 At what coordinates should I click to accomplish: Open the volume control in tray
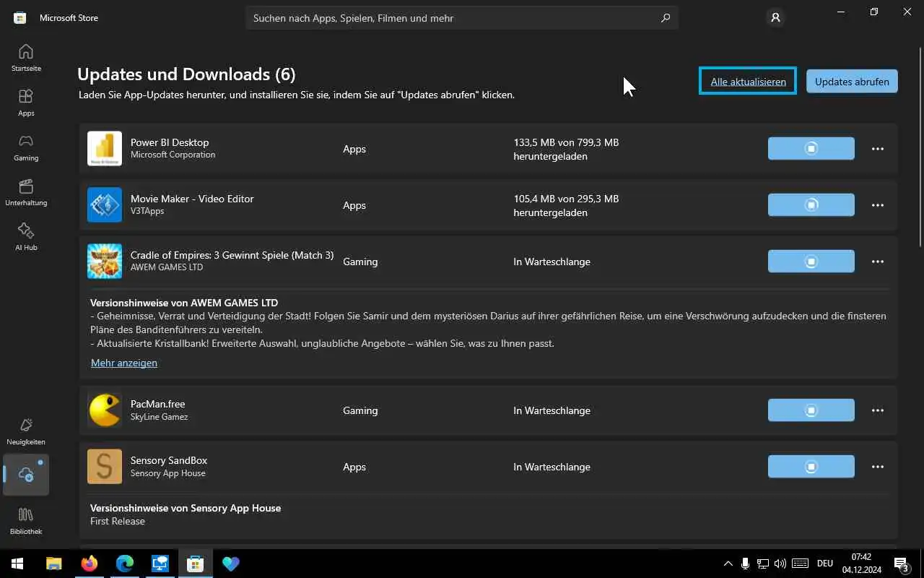click(780, 564)
